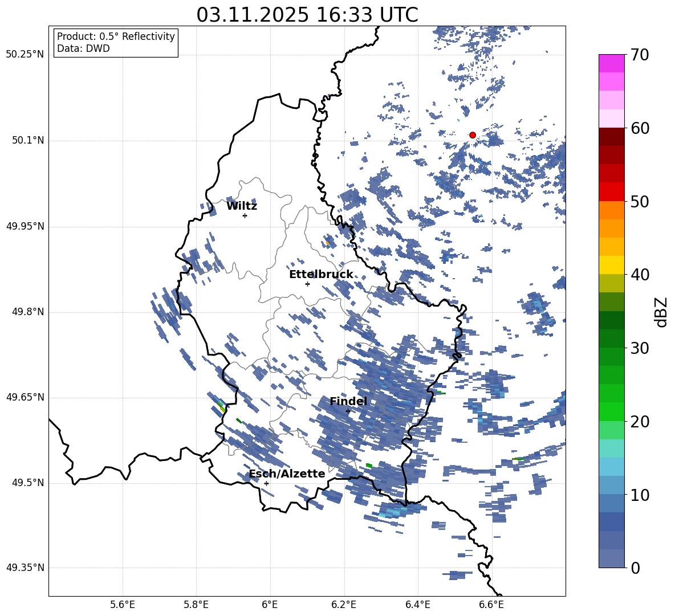Click the 50.25°N latitude label
The height and width of the screenshot is (616, 675).
coord(25,55)
